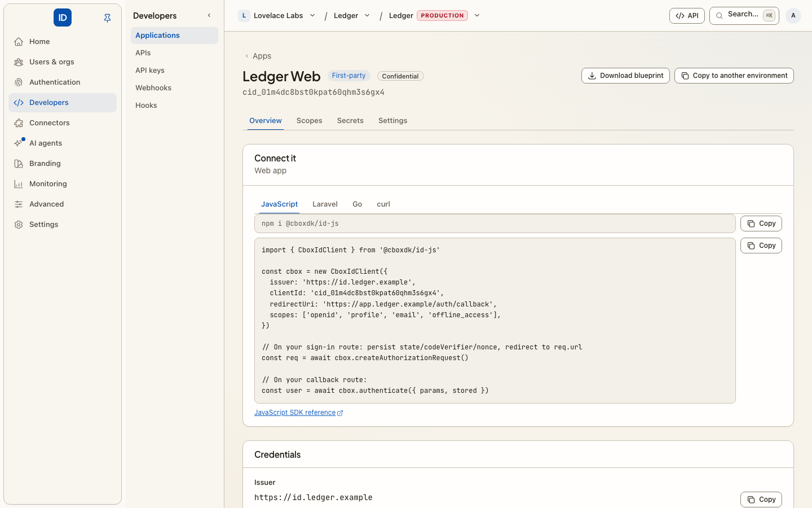Viewport: 812px width, 508px height.
Task: Open the Authentication section
Action: tap(63, 82)
